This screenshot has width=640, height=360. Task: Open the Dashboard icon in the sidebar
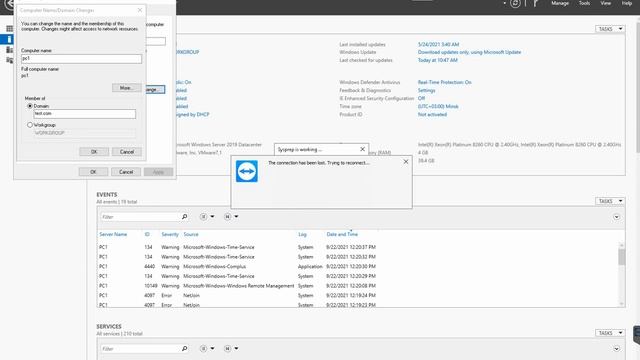coord(9,29)
